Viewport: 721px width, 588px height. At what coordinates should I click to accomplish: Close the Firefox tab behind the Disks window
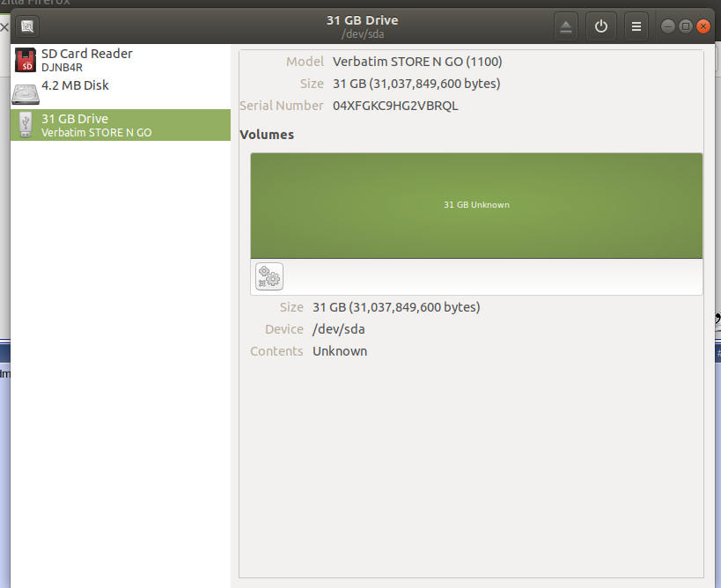(x=4, y=27)
